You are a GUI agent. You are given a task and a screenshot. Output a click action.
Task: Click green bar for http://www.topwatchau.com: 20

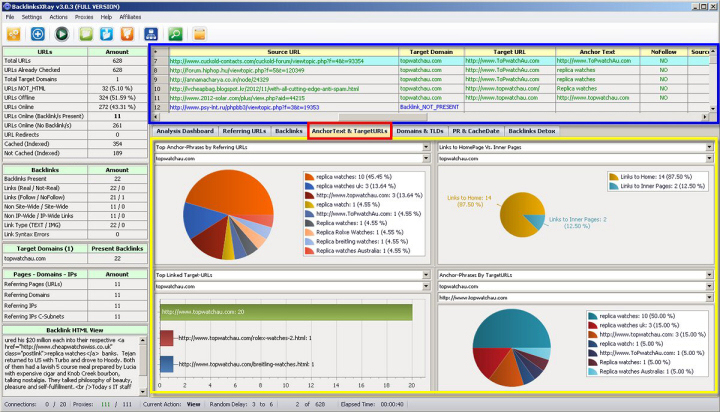286,312
